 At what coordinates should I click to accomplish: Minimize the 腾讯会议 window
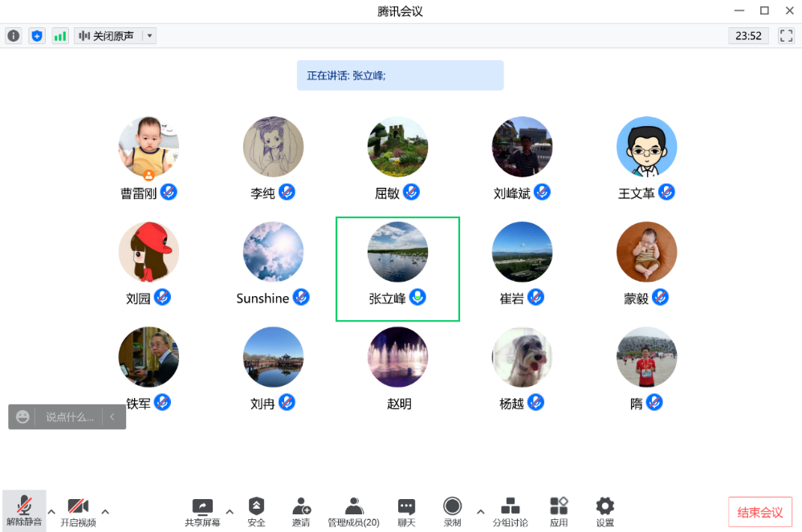click(739, 10)
